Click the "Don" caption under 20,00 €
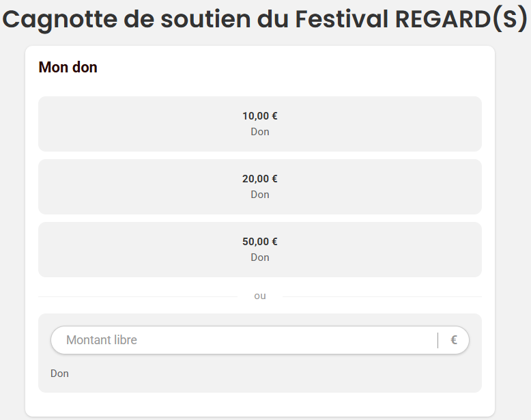531x420 pixels. click(260, 195)
